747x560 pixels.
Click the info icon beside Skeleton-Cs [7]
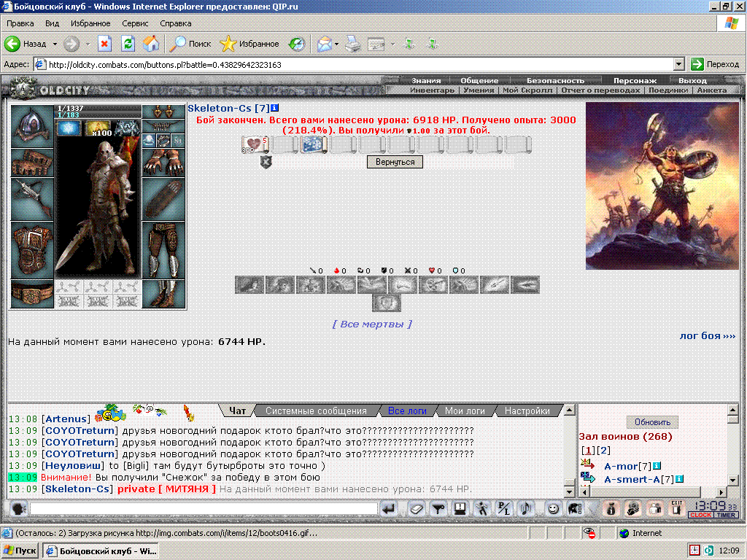pyautogui.click(x=275, y=108)
